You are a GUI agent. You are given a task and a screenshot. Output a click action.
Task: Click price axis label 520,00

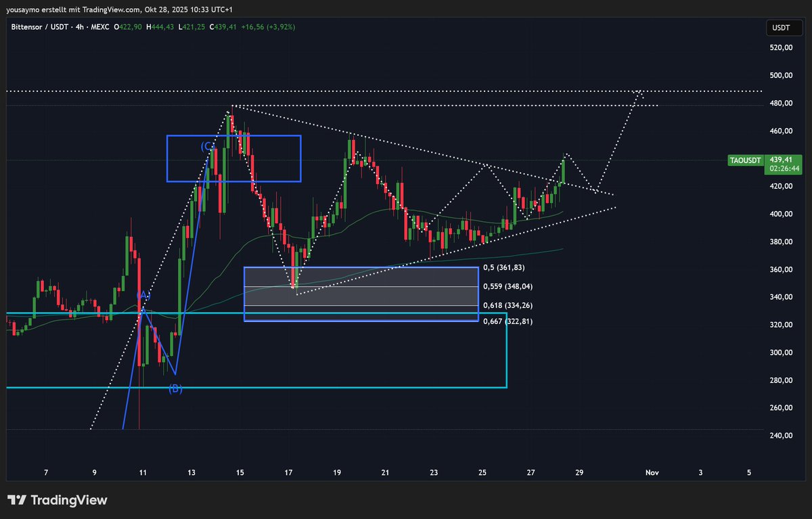(x=780, y=47)
